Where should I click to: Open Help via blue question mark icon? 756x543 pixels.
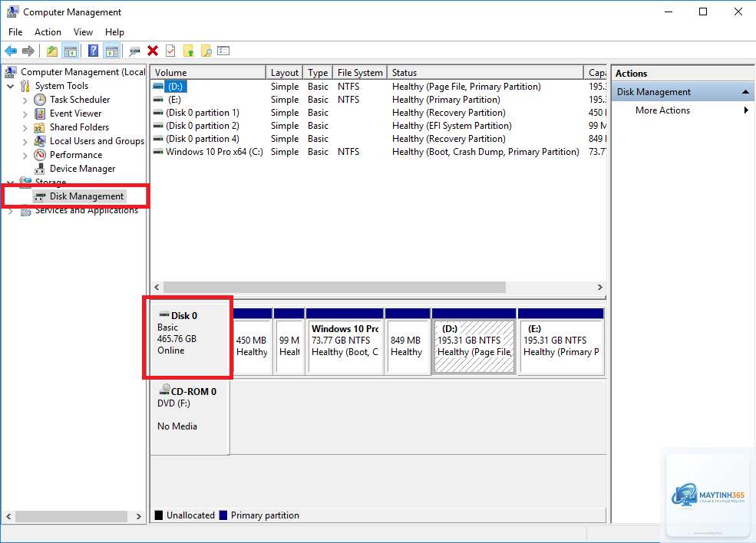click(x=93, y=51)
